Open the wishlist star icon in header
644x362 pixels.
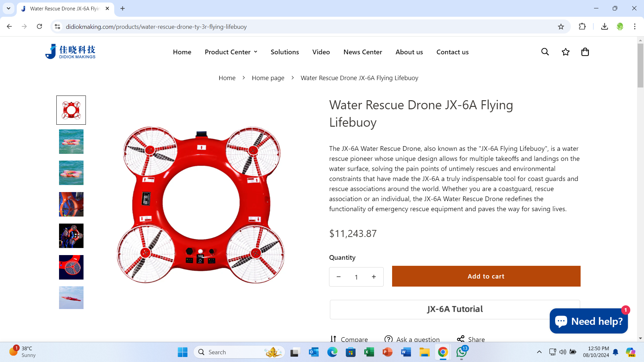566,52
